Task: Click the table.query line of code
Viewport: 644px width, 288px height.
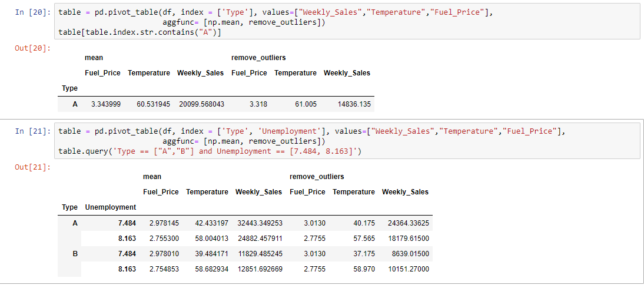Action: [210, 151]
